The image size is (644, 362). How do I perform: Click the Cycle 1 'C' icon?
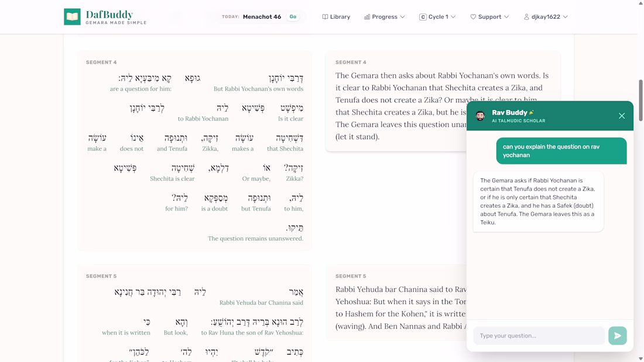423,17
